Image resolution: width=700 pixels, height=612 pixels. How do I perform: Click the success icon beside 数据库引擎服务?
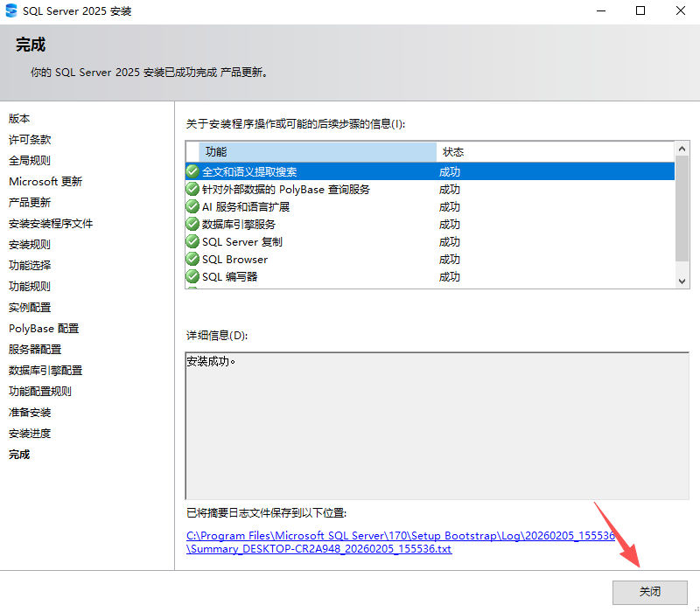[192, 224]
